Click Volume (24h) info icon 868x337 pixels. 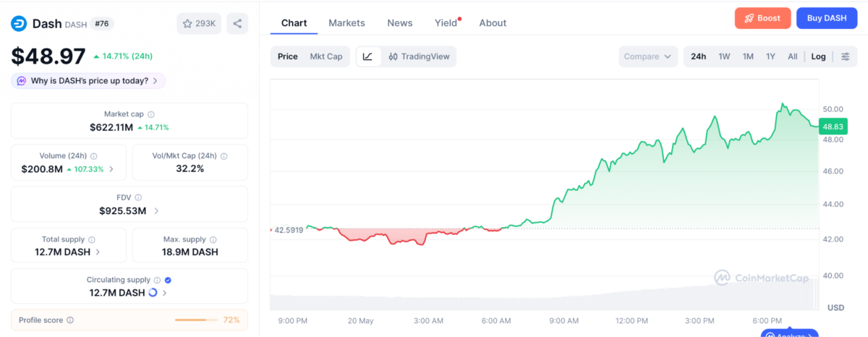coord(94,155)
